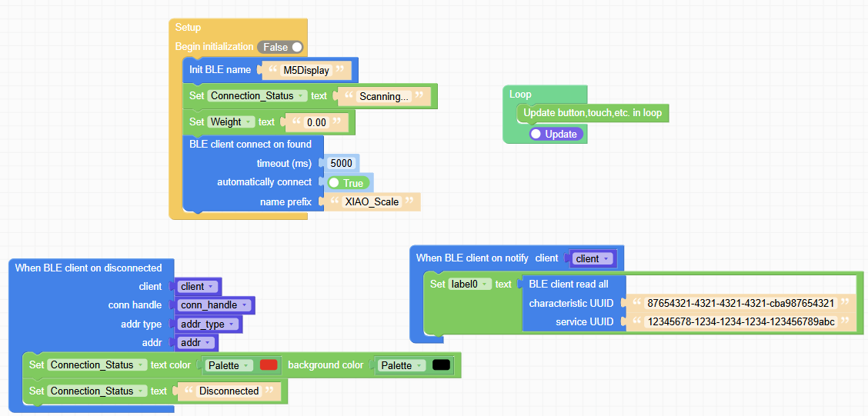Edit the 0.00 weight text field

tap(316, 122)
